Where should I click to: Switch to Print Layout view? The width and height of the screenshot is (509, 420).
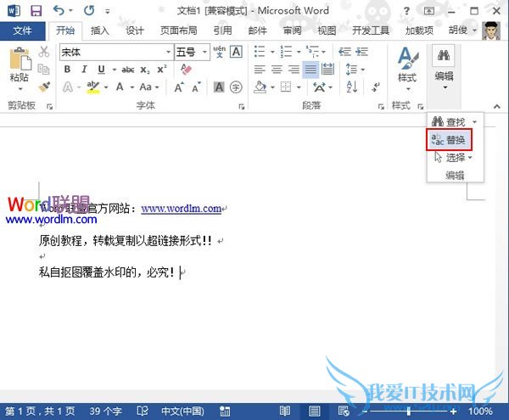[x=314, y=412]
